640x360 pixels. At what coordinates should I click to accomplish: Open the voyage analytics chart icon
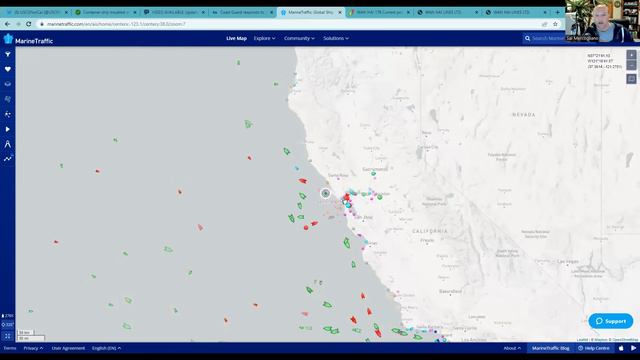click(x=8, y=159)
